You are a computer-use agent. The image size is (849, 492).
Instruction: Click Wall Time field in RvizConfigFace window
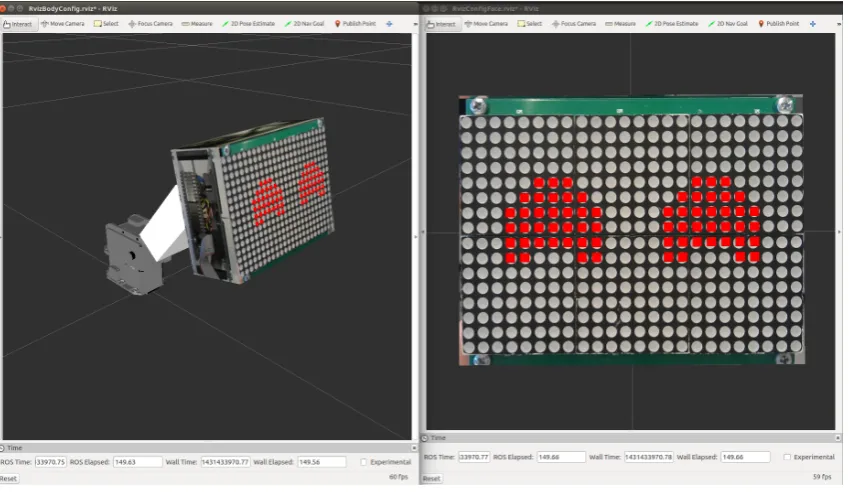click(x=649, y=457)
